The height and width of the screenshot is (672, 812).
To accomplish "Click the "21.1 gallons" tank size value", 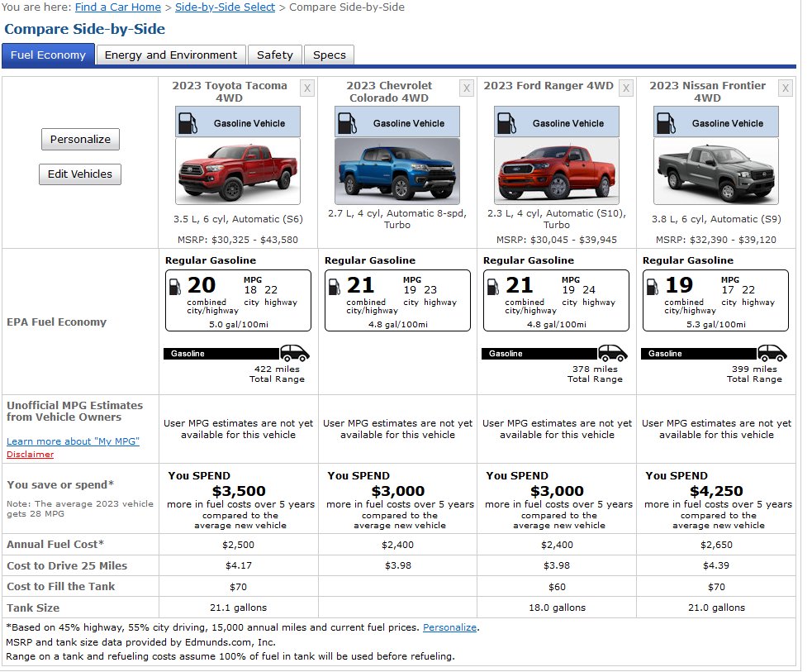I will point(238,608).
